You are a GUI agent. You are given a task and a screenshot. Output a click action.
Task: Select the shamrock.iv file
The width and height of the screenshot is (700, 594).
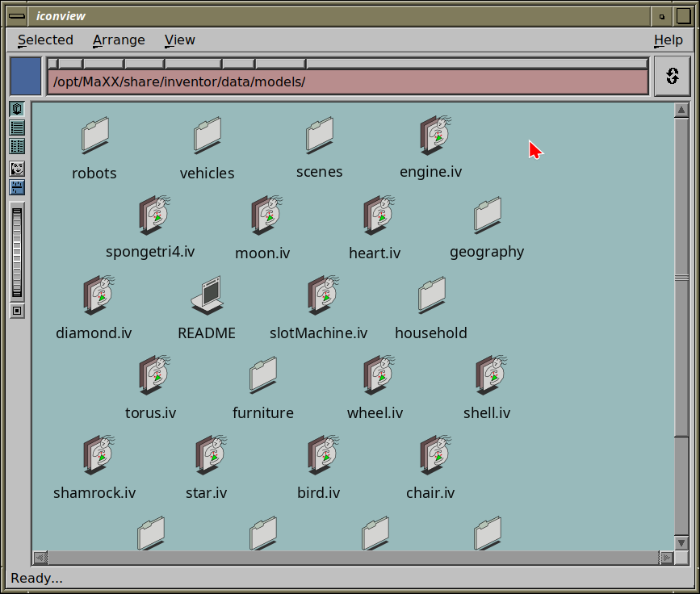tap(99, 454)
